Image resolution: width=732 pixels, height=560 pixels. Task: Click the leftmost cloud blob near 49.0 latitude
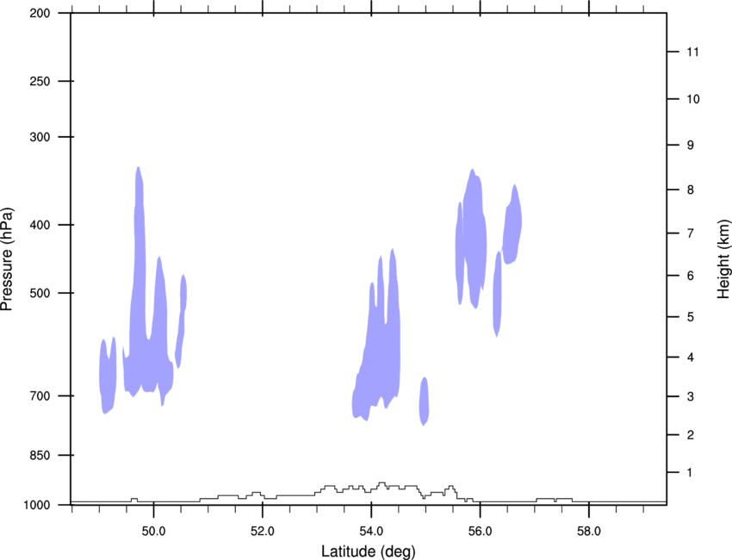(x=106, y=377)
